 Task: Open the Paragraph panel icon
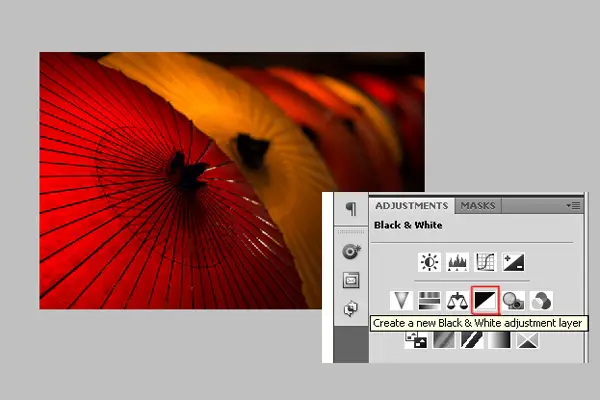350,208
